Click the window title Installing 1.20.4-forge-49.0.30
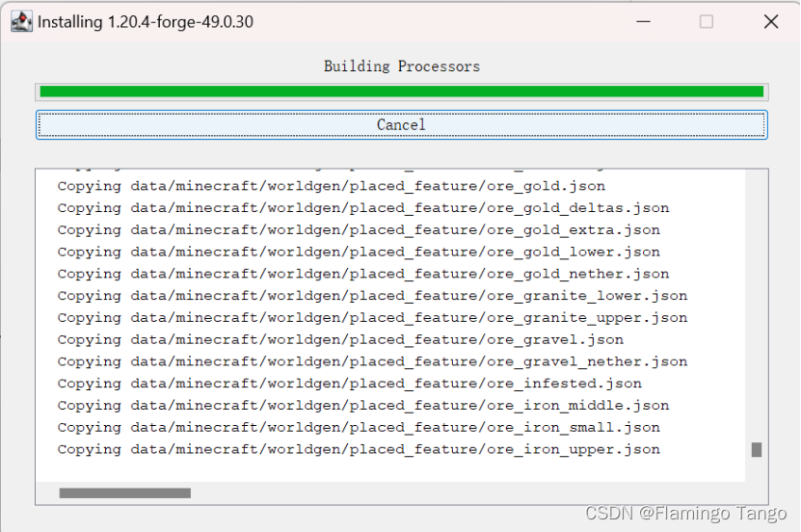 tap(146, 22)
